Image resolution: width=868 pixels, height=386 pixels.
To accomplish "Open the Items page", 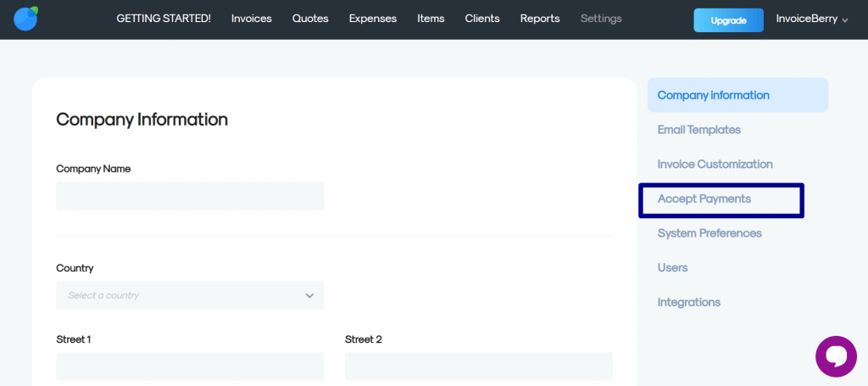I will coord(431,19).
